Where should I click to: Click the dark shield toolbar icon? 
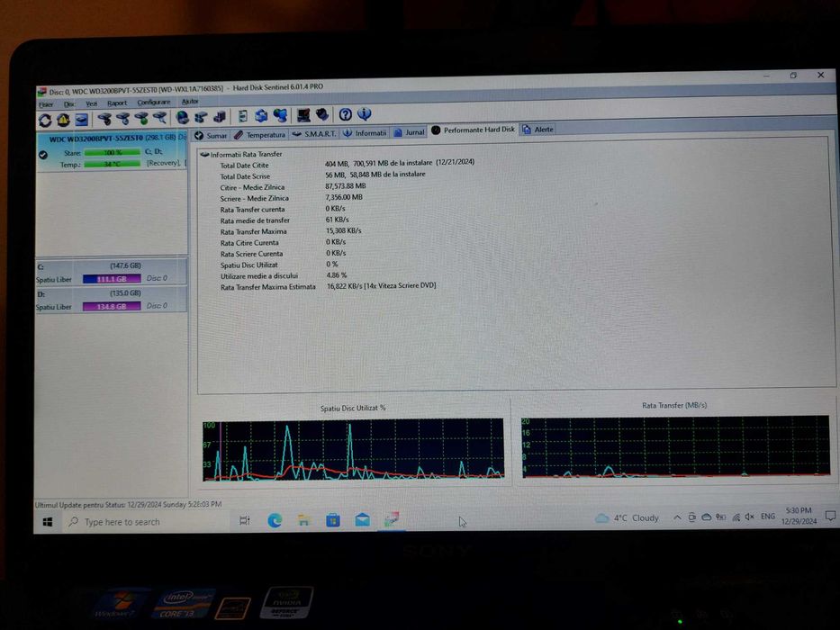pyautogui.click(x=322, y=114)
